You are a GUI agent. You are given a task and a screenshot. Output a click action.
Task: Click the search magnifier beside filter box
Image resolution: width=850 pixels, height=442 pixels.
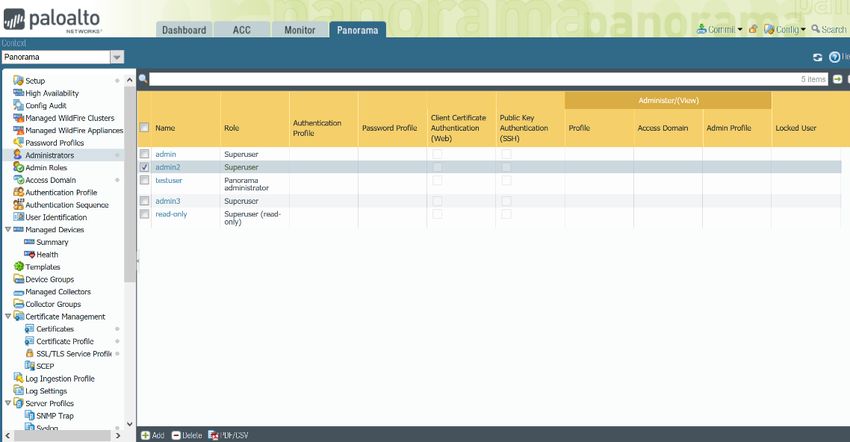[143, 79]
